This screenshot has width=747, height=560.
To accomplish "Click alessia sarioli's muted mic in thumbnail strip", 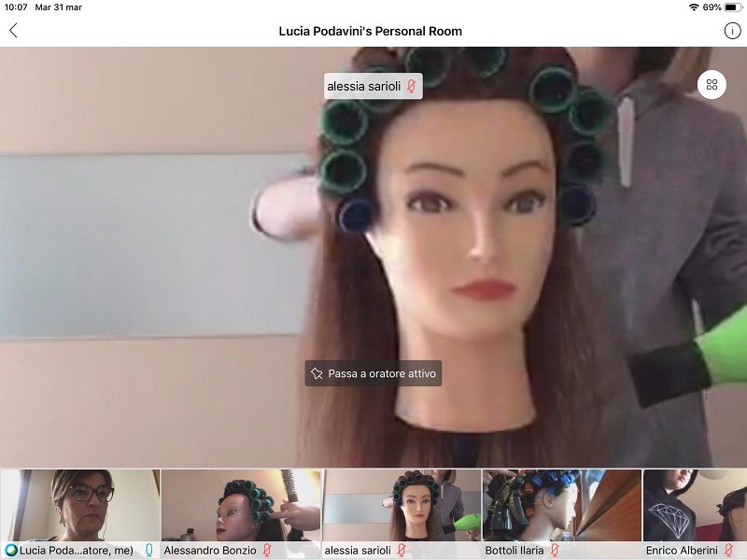I will click(402, 551).
